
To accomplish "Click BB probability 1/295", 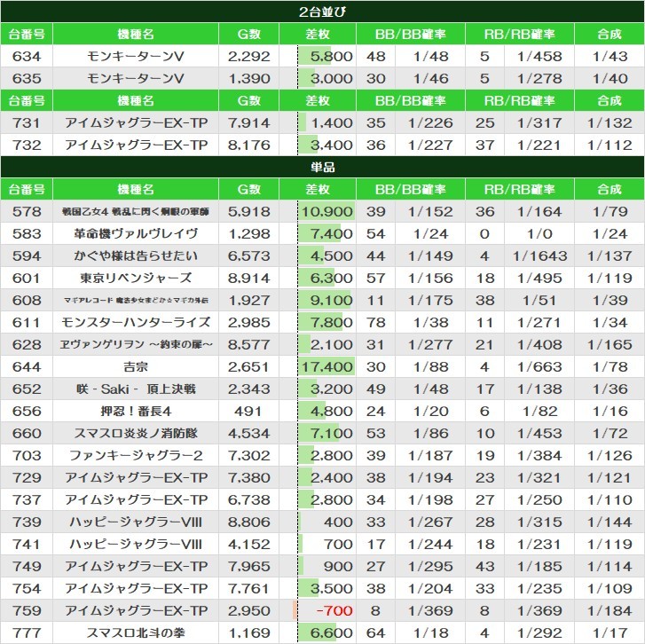I will pyautogui.click(x=430, y=566).
